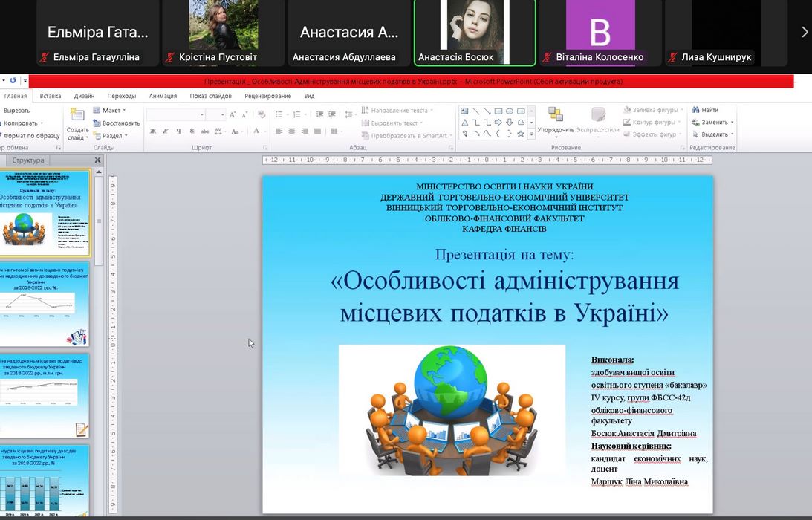Select the second slide thumbnail with line chart
The height and width of the screenshot is (520, 812).
(x=46, y=303)
